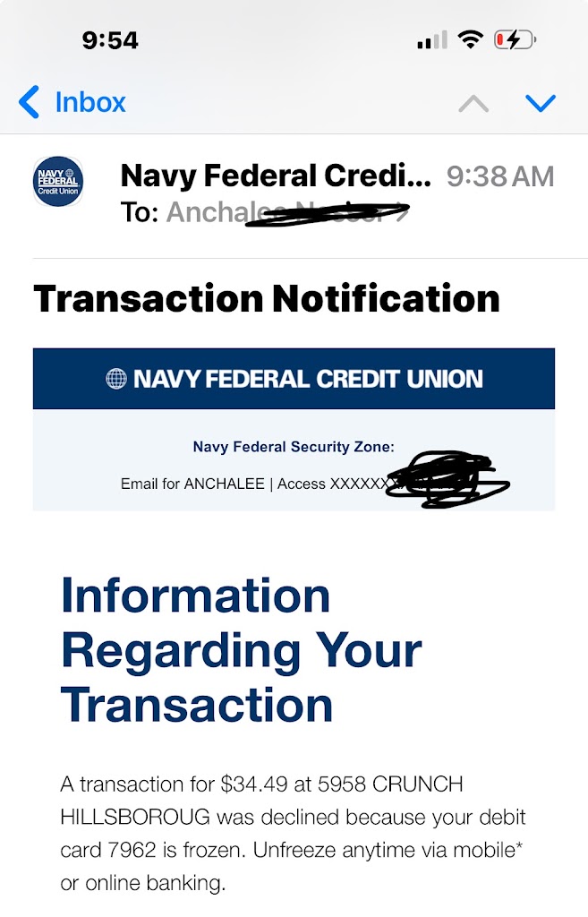Screen dimensions: 588x917
Task: Tap the Navy Federal Security Zone label
Action: coord(294,447)
